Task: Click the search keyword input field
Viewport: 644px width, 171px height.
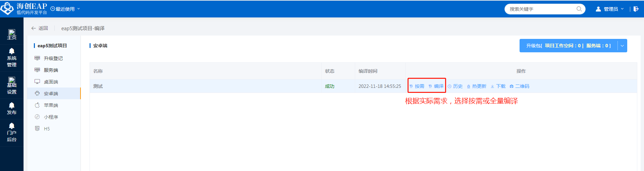Action: 540,9
